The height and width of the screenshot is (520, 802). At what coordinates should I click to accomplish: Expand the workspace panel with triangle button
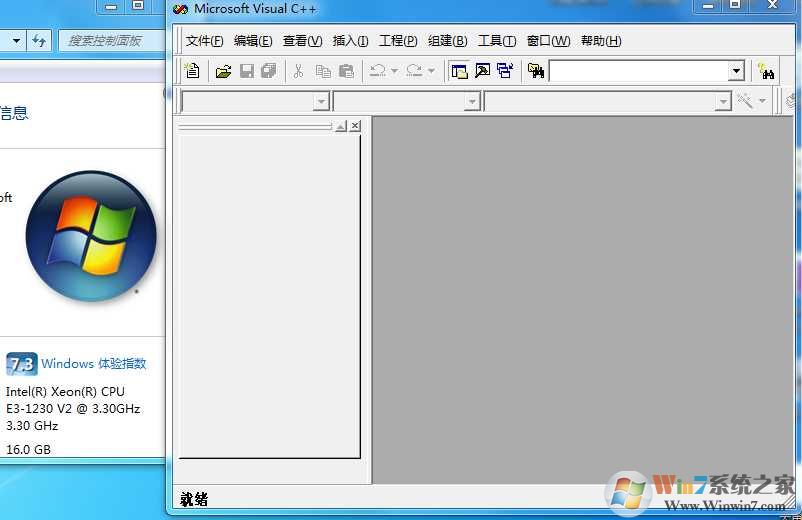click(341, 126)
